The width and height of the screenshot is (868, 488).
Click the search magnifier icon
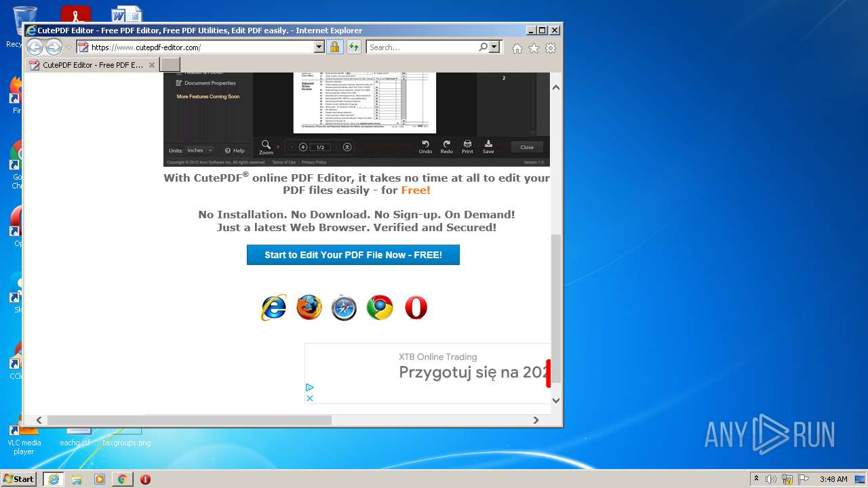(483, 47)
